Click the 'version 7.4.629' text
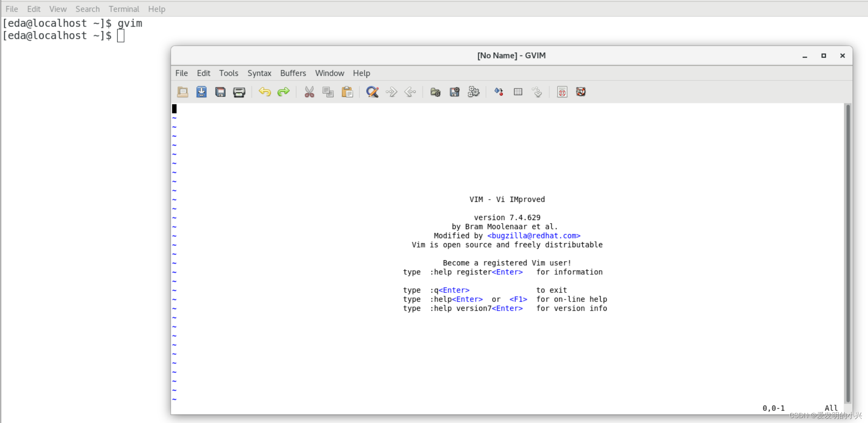Screen dimensions: 868x423 coord(507,217)
